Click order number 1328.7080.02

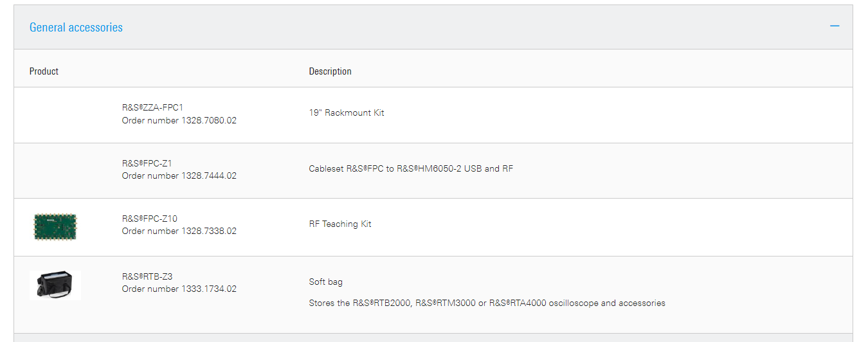[x=179, y=120]
